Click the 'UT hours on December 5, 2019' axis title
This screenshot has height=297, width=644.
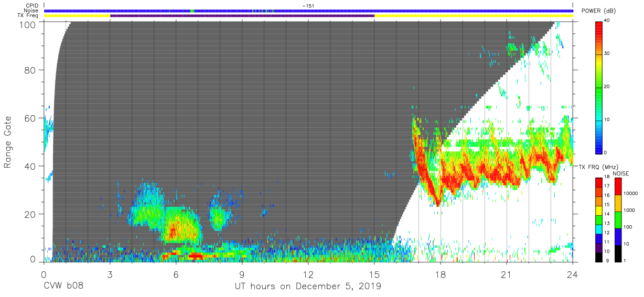pos(308,286)
